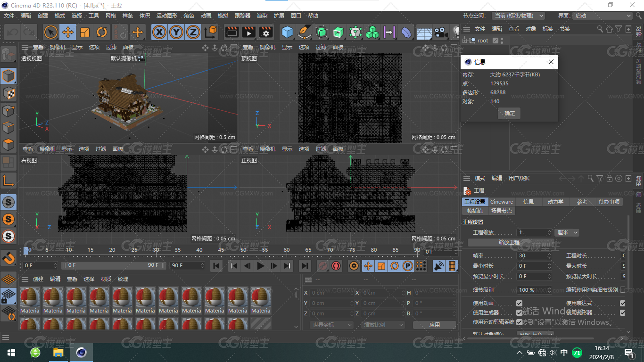Toggle the Z axis lock
The width and height of the screenshot is (644, 362).
pyautogui.click(x=193, y=32)
